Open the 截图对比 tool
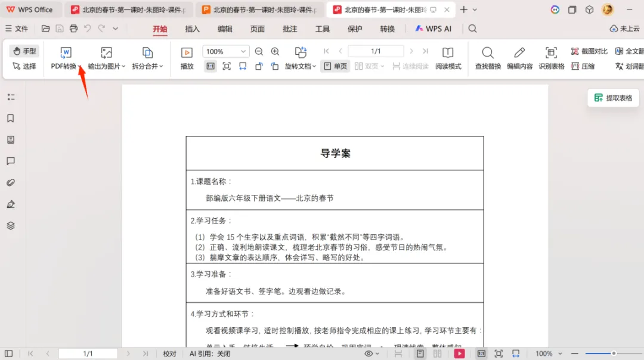The height and width of the screenshot is (360, 644). coord(589,51)
